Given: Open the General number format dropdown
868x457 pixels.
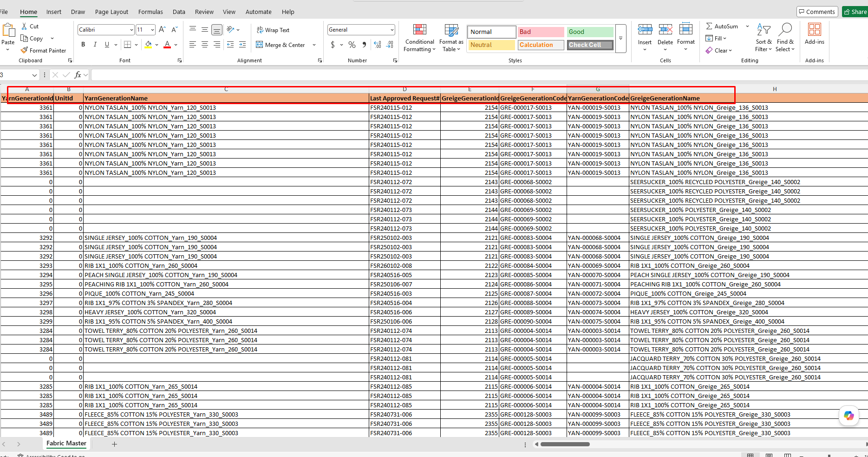Looking at the screenshot, I should tap(392, 30).
